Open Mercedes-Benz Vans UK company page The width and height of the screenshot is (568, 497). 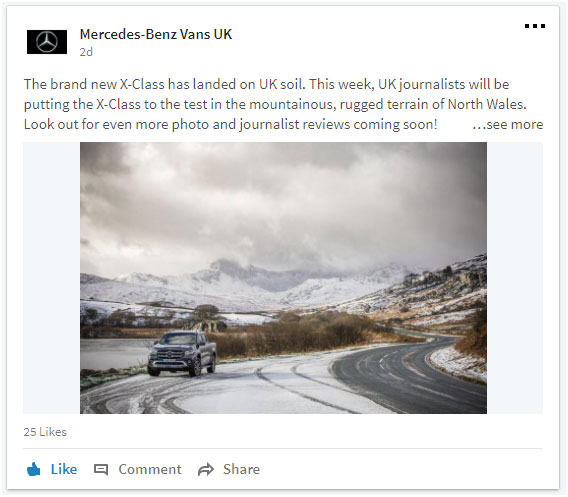click(x=156, y=34)
